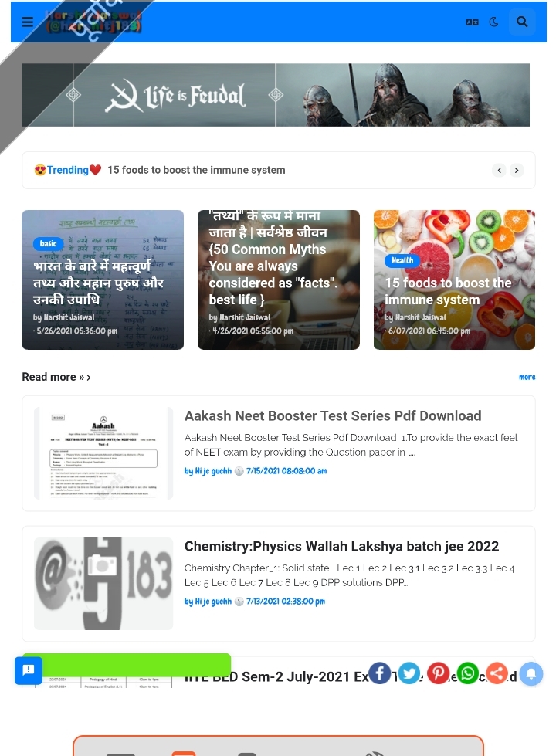The image size is (556, 756).
Task: Go to previous trending item
Action: [499, 170]
